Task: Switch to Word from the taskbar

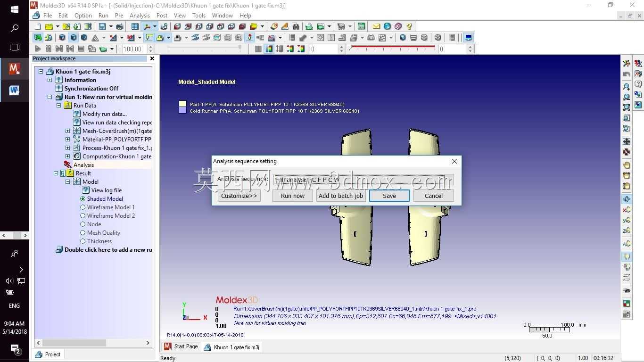Action: click(14, 90)
